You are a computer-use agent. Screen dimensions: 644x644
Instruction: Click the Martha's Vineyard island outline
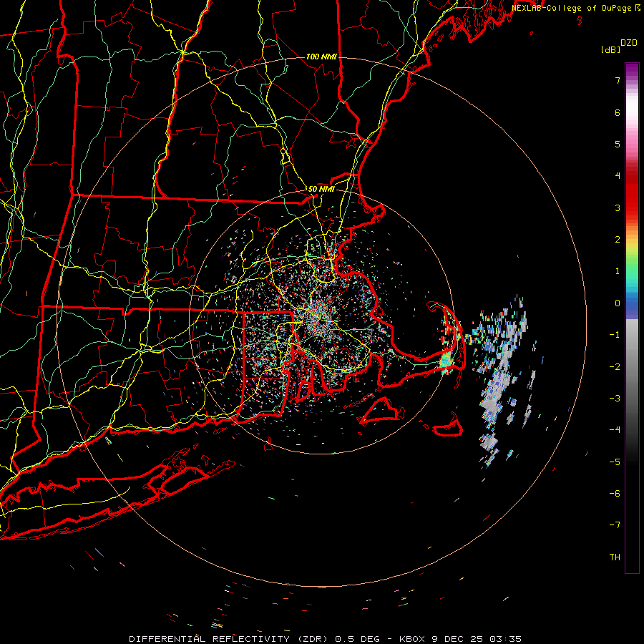click(x=381, y=411)
